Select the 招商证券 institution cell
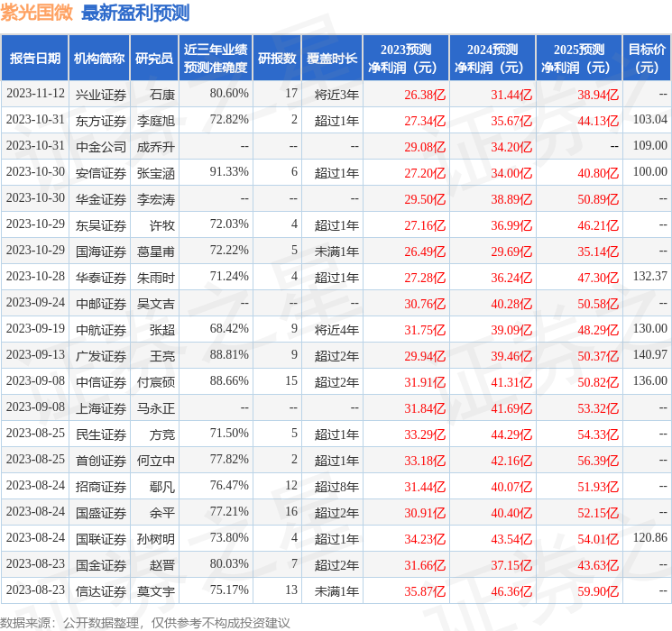Viewport: 672px width, 631px height. tap(101, 487)
